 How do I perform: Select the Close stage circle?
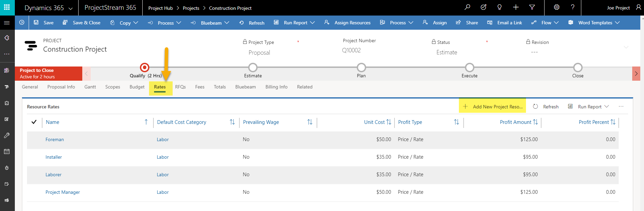click(x=578, y=68)
